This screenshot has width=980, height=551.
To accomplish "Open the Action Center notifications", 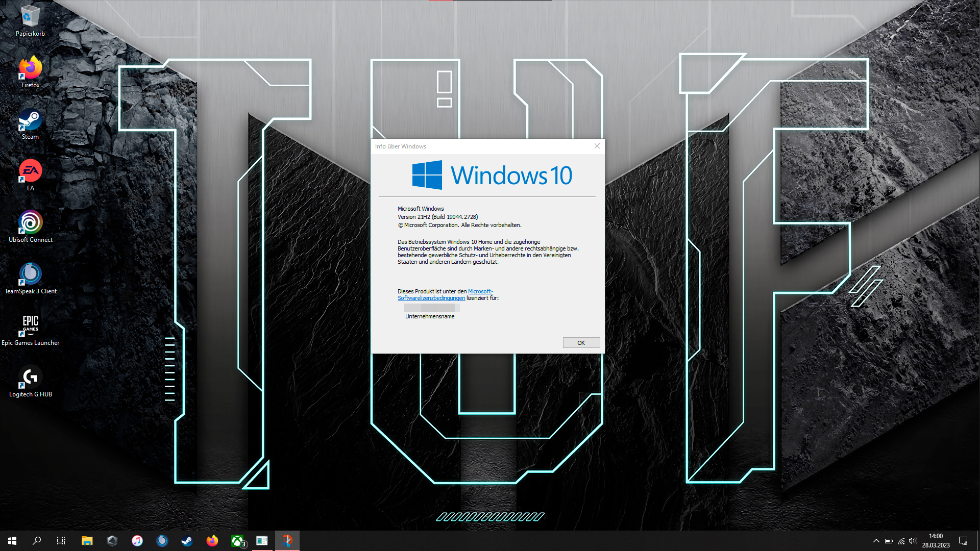I will (x=964, y=540).
